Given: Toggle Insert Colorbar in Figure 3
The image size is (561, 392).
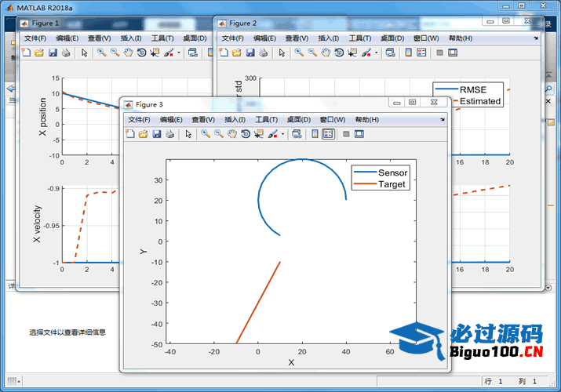Looking at the screenshot, I should click(315, 134).
